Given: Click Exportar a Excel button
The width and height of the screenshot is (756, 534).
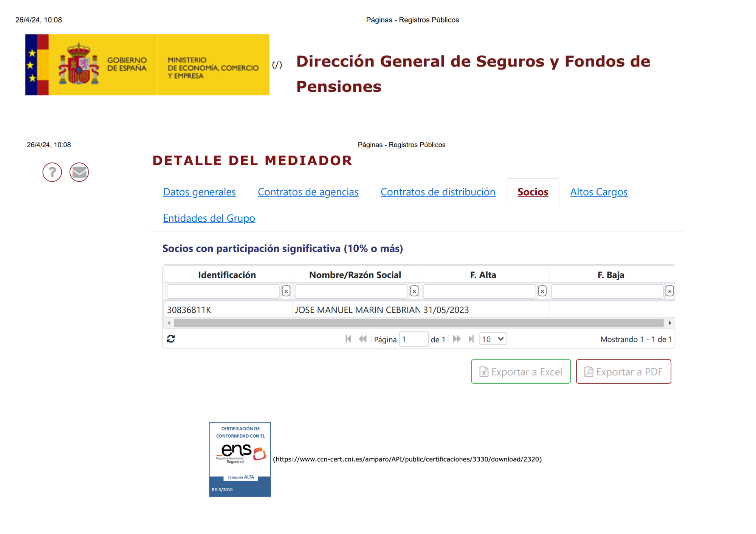Looking at the screenshot, I should tap(521, 372).
